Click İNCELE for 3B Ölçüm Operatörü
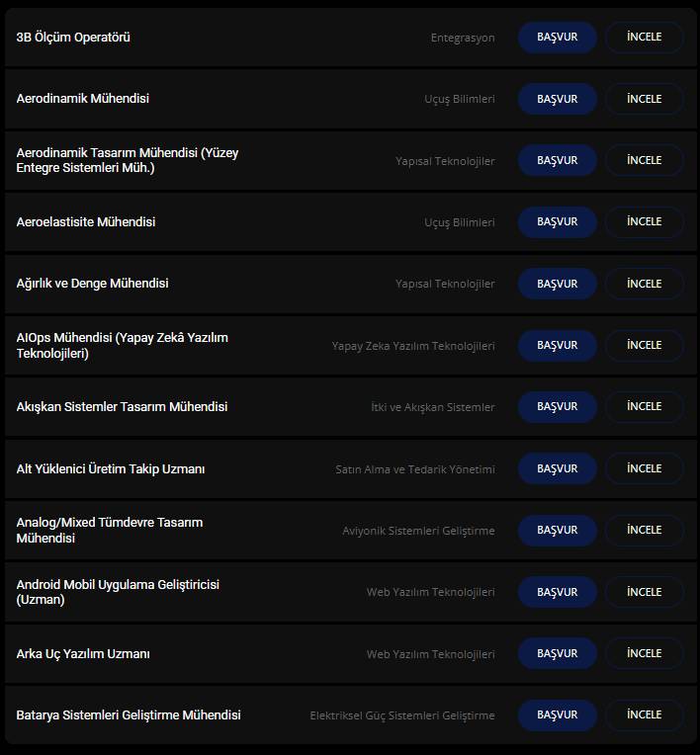Viewport: 700px width, 755px height. click(644, 38)
